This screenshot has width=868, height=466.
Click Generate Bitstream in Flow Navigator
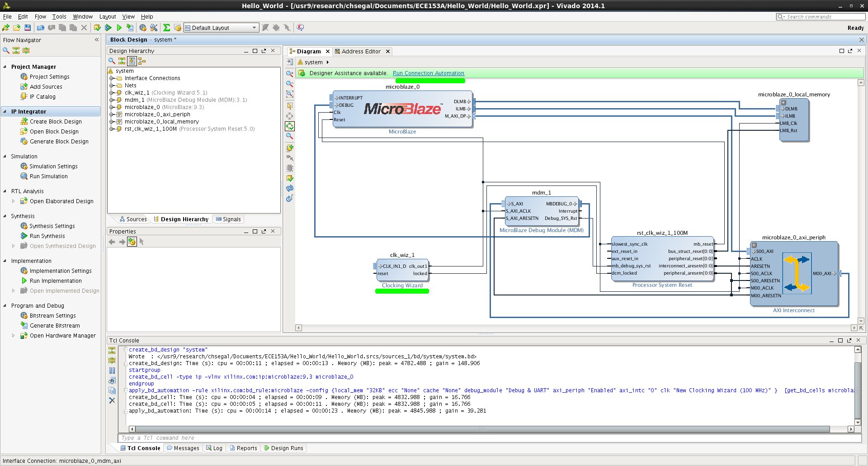point(55,326)
